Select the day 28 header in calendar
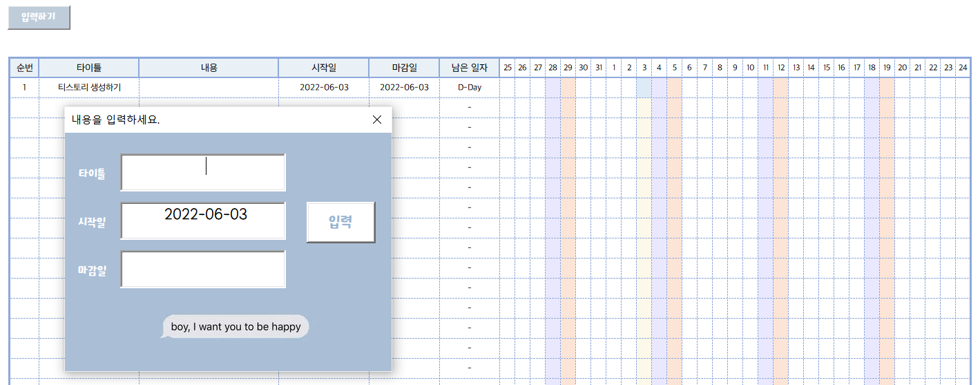 pyautogui.click(x=553, y=68)
